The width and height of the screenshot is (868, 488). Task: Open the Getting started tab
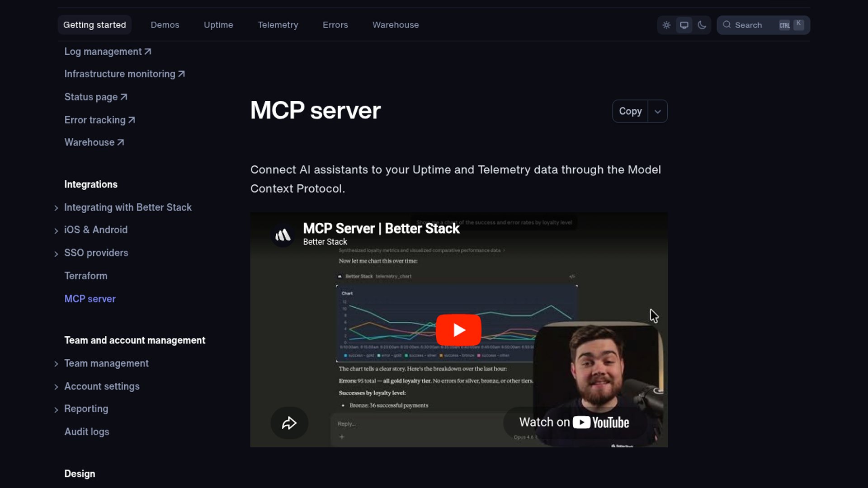pyautogui.click(x=94, y=25)
